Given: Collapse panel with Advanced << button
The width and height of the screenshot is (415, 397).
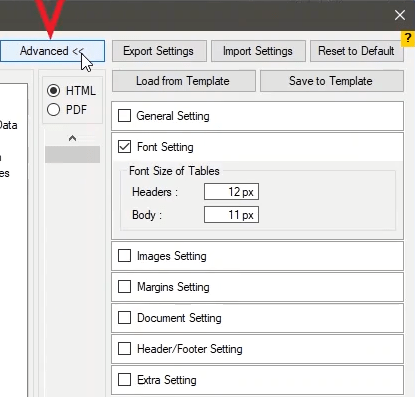Looking at the screenshot, I should pos(52,51).
